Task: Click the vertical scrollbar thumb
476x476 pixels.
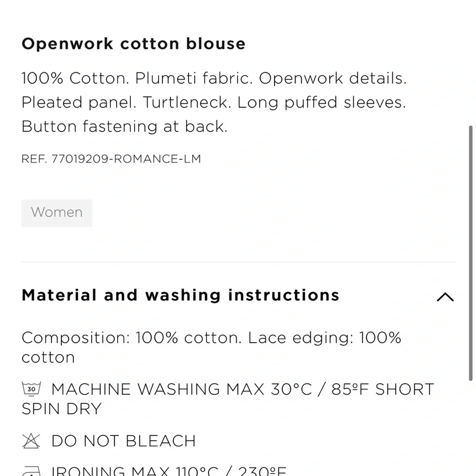Action: point(471,253)
